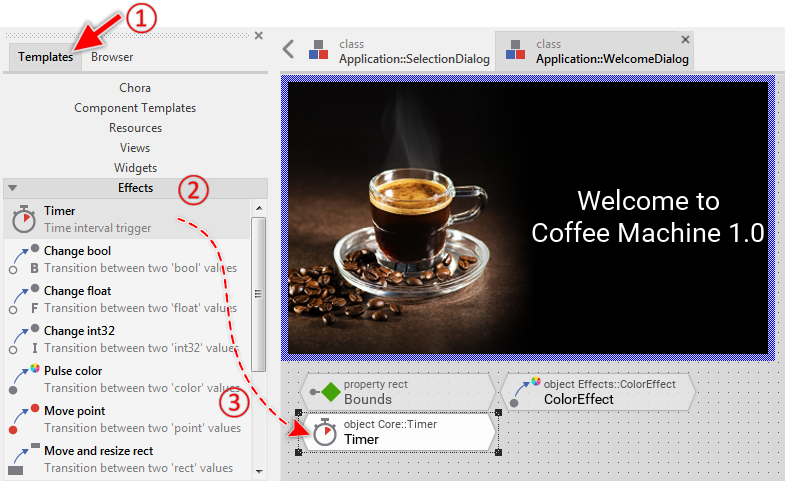Switch to the Templates tab
This screenshot has width=785, height=481.
point(45,57)
